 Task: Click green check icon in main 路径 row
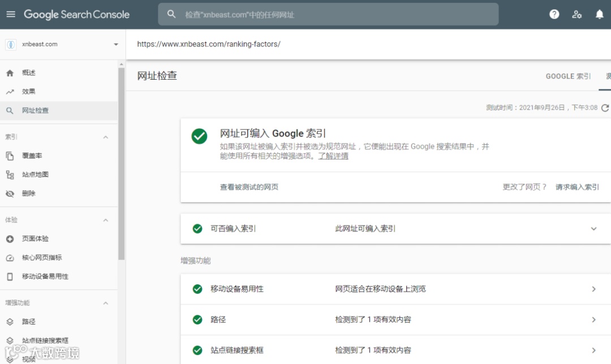(197, 319)
